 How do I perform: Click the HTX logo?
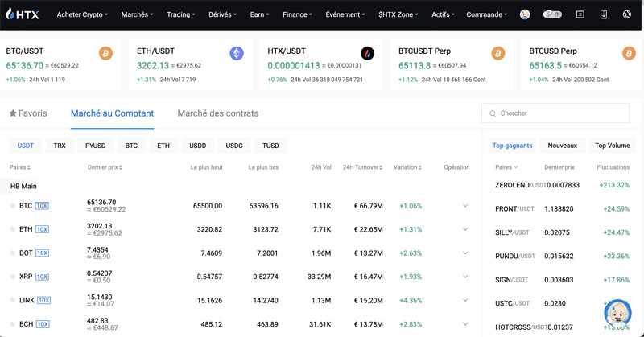[23, 14]
